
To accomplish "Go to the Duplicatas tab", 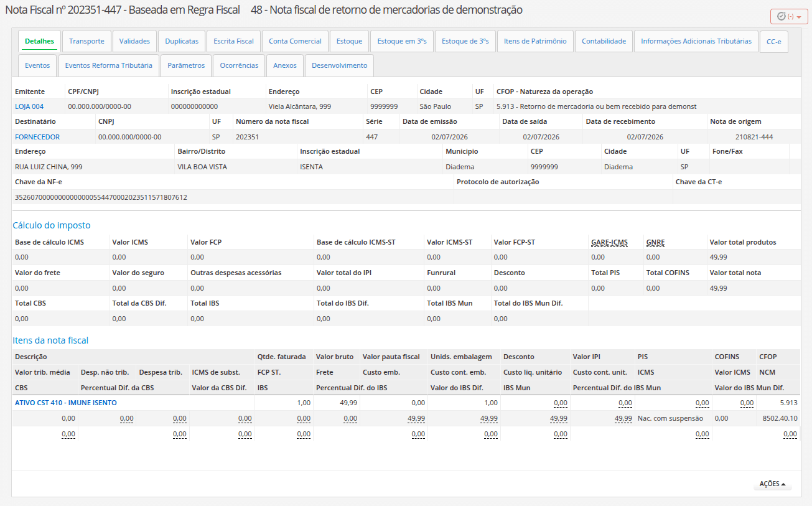I will 182,41.
